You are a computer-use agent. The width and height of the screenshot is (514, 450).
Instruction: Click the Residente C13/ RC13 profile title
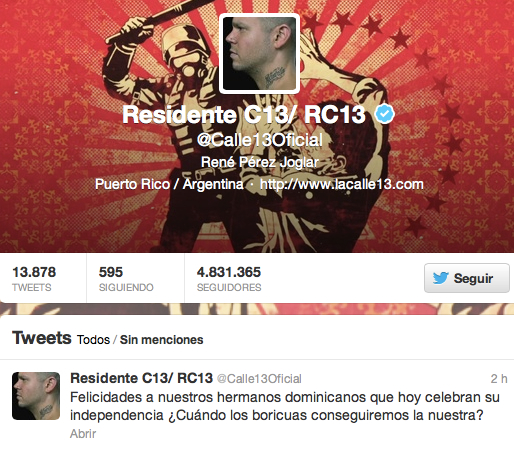pos(244,115)
